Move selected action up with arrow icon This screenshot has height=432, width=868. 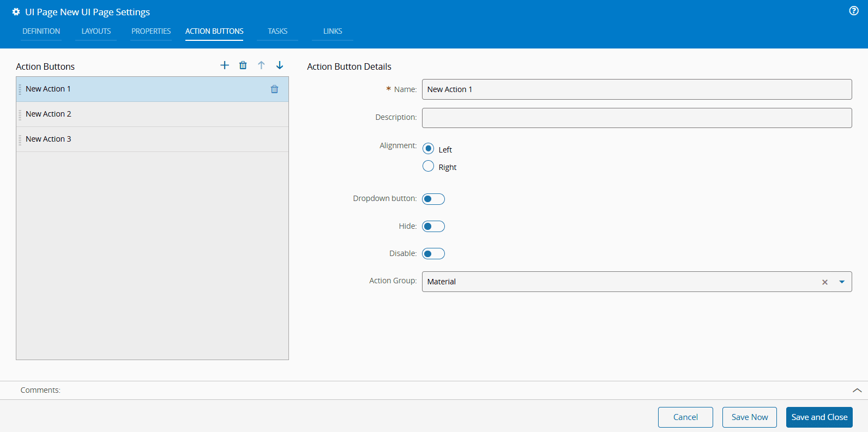pos(262,65)
